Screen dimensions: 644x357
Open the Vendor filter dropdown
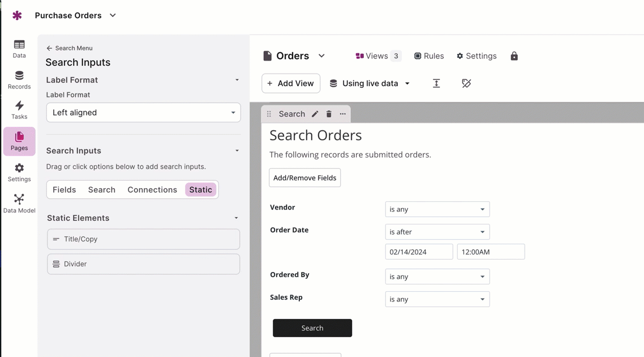pyautogui.click(x=437, y=209)
